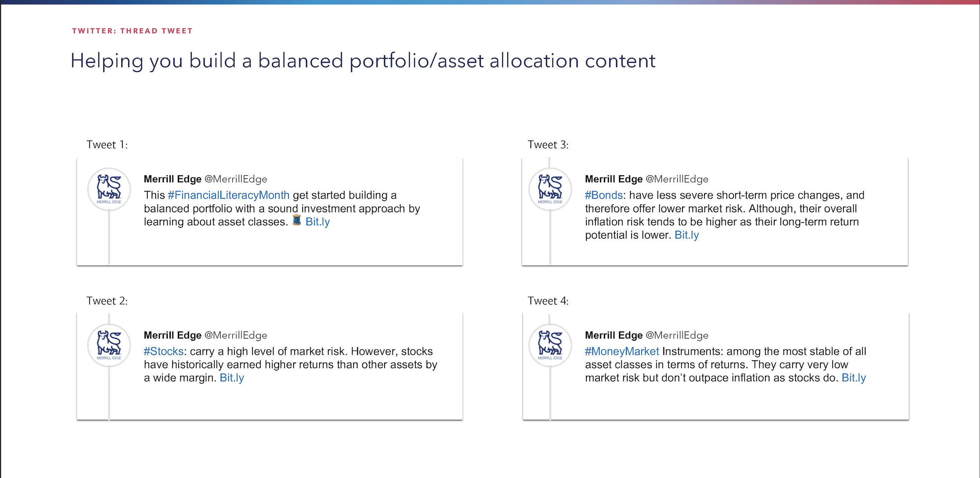The image size is (980, 478).
Task: Click the Merrill Edge name in Tweet 4
Action: coord(614,335)
